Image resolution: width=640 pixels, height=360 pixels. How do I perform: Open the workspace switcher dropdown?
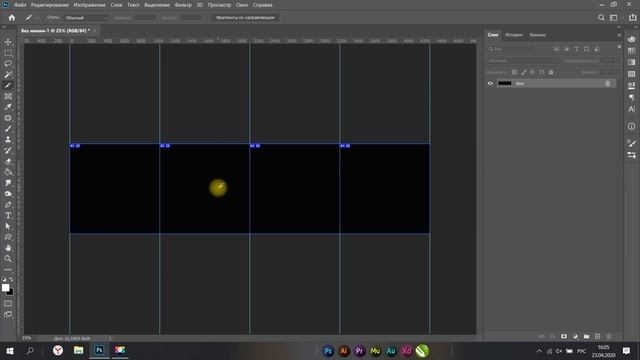click(615, 18)
